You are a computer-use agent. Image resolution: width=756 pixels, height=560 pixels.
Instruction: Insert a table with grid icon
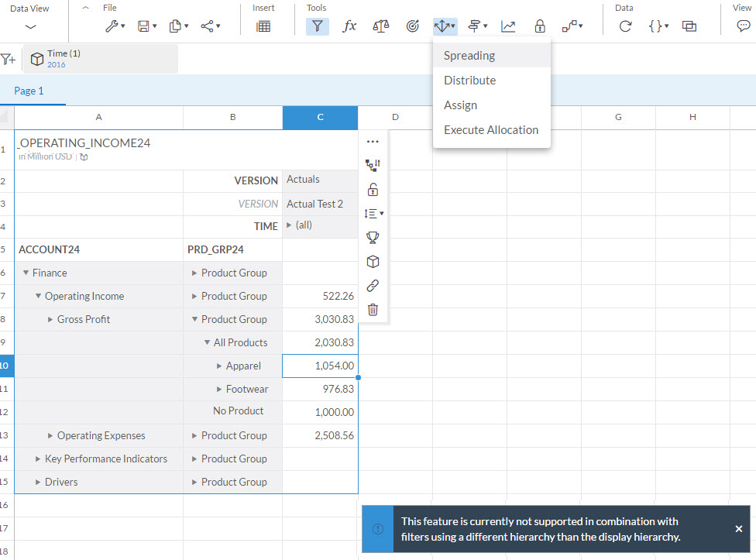point(263,26)
